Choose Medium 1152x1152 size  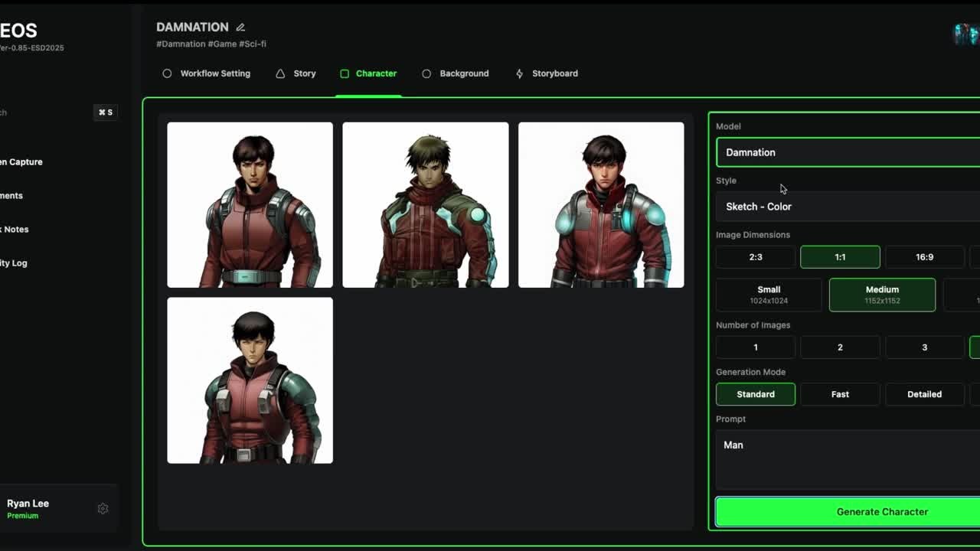pos(882,295)
